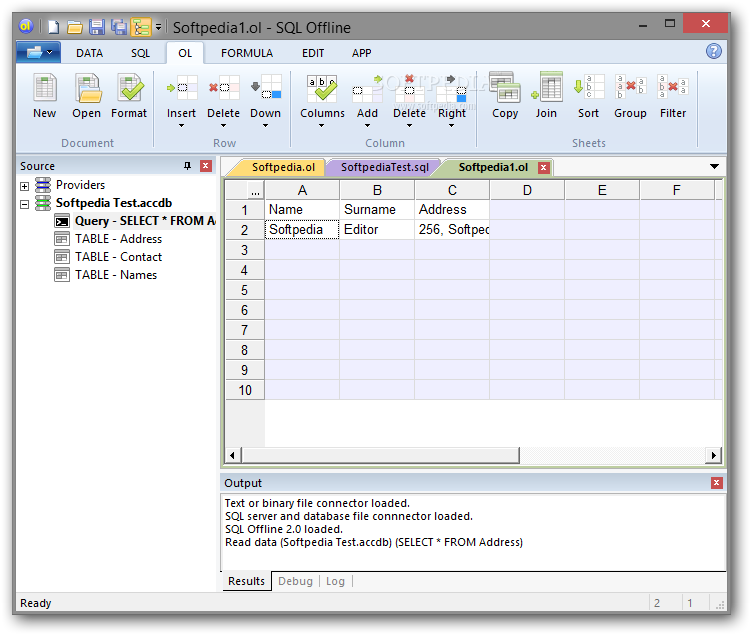Switch to the Log output tab
The image size is (751, 635).
[x=335, y=581]
